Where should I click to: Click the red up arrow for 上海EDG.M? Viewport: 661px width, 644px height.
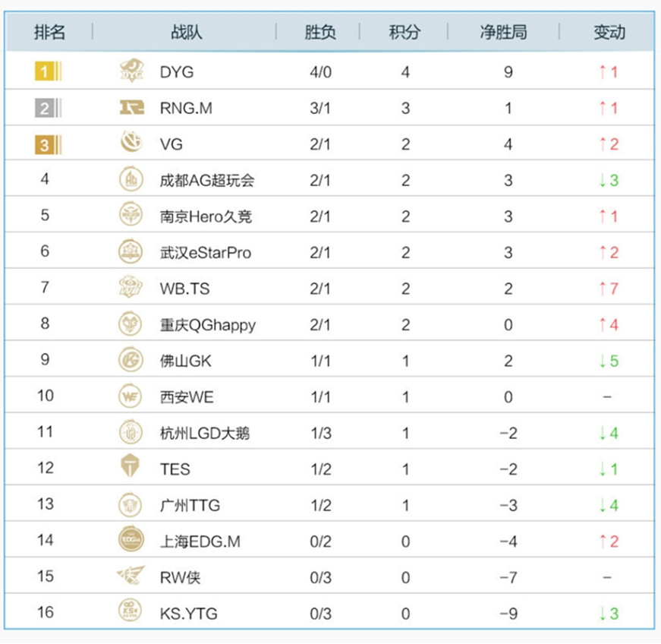click(x=603, y=541)
